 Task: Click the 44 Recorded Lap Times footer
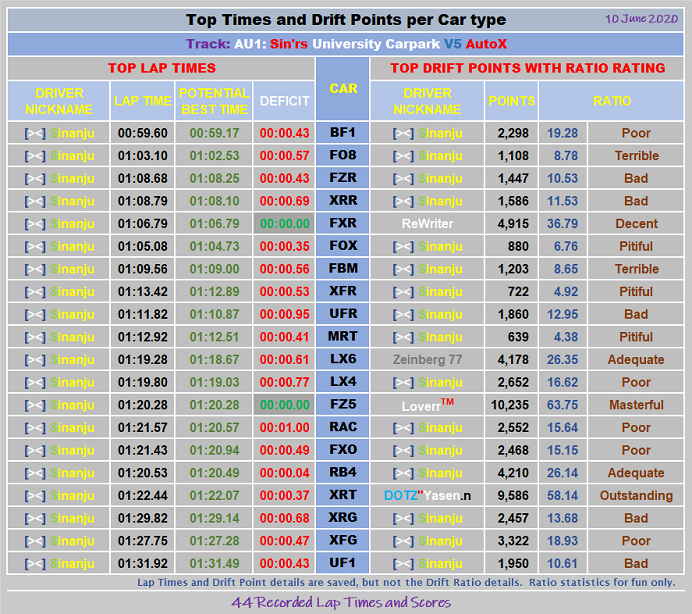click(341, 603)
